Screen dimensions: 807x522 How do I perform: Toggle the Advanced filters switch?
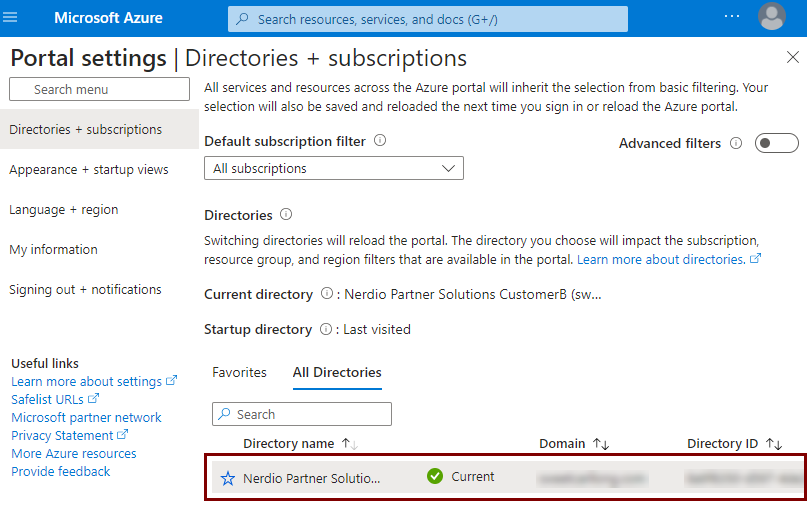pos(776,143)
